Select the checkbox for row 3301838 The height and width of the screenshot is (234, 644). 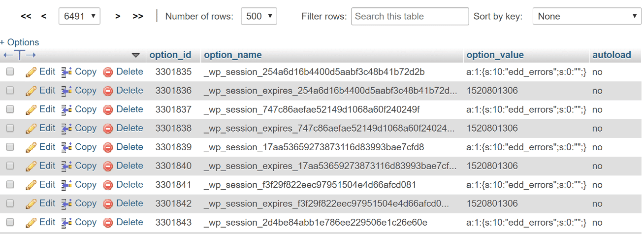pos(10,128)
